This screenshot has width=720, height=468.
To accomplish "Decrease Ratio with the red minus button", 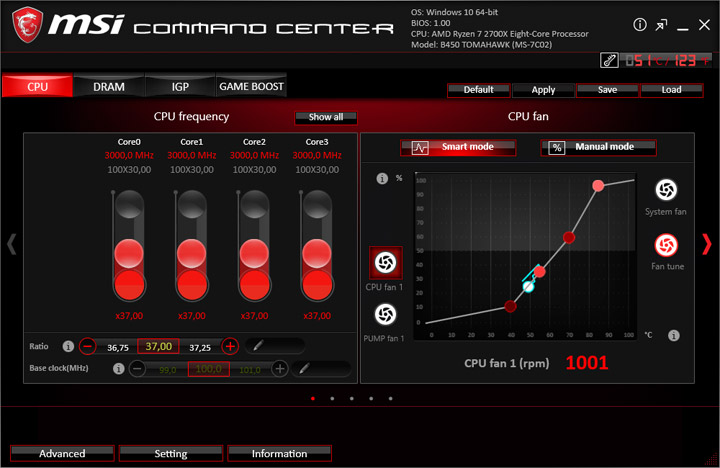I will 87,346.
